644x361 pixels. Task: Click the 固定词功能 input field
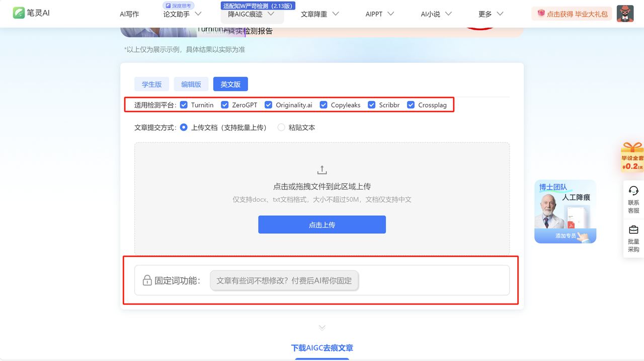tap(284, 281)
